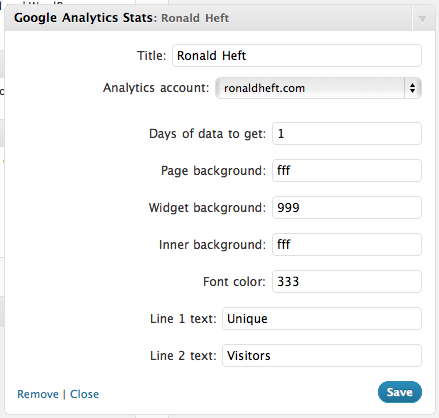Focus the Page background field
Viewport: 439px width, 418px height.
[347, 171]
